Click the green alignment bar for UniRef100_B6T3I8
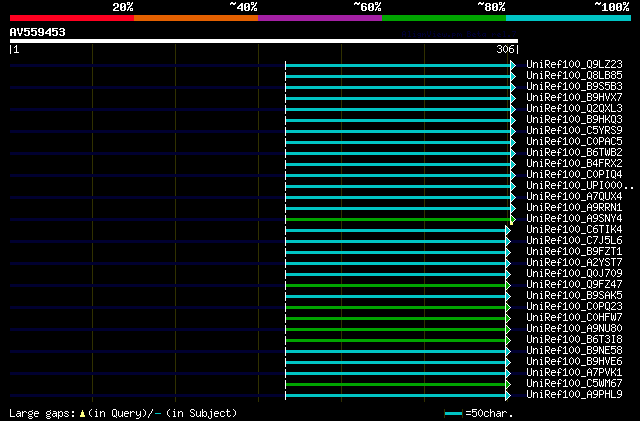The height and width of the screenshot is (421, 640). 396,341
